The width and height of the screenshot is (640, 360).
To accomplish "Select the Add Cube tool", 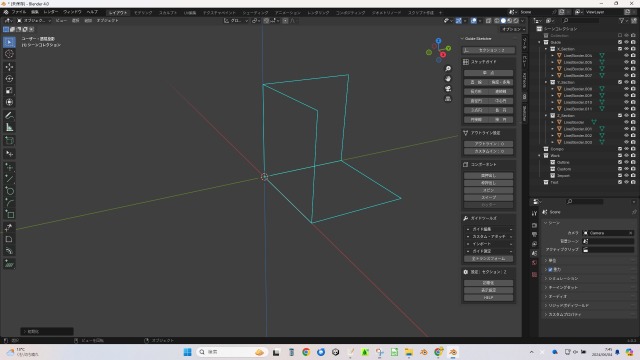I will coord(9,141).
